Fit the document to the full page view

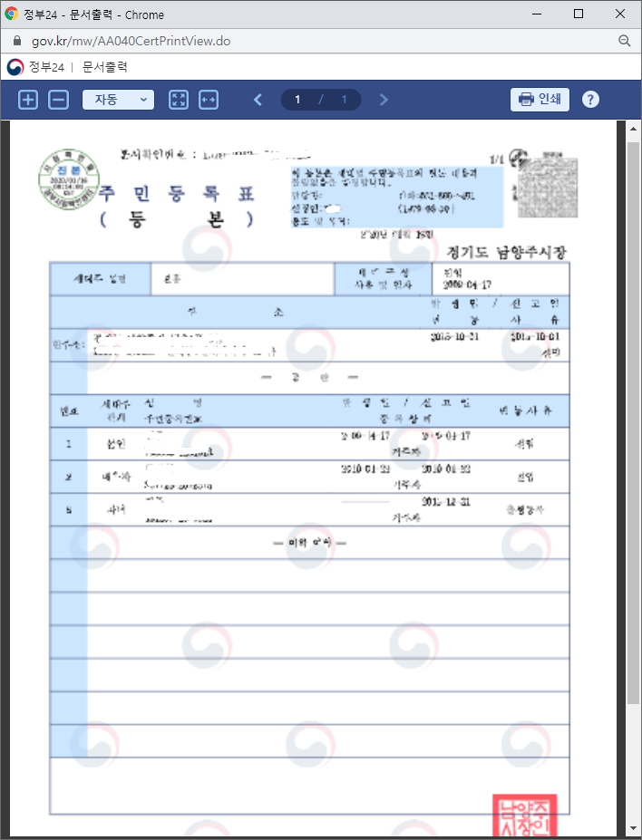click(179, 100)
